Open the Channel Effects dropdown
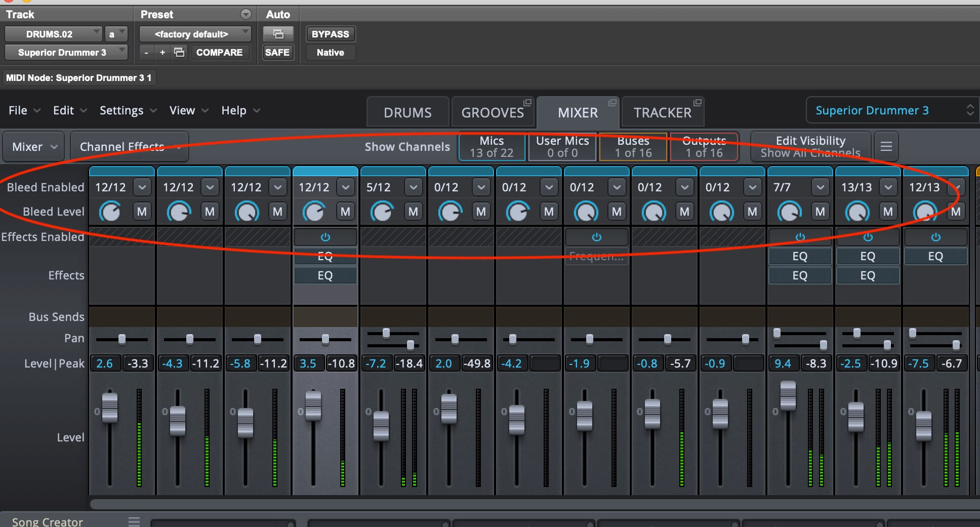 130,147
